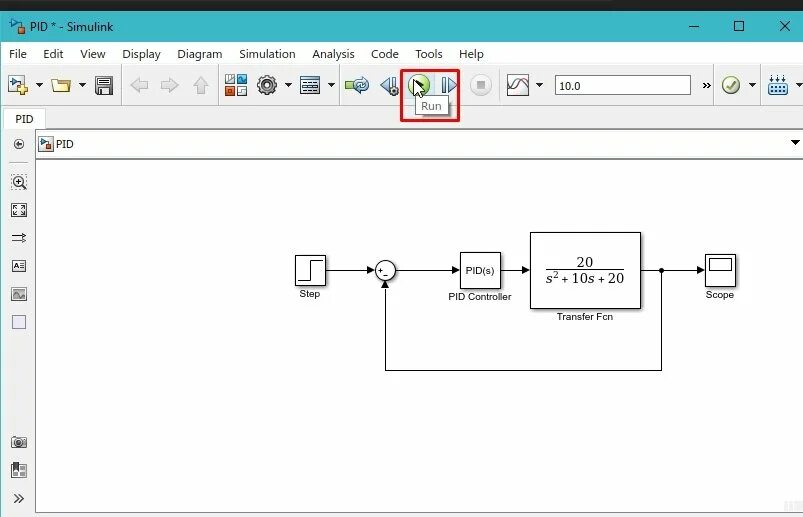Click the Step Back button
Screen dimensions: 803x517
390,85
